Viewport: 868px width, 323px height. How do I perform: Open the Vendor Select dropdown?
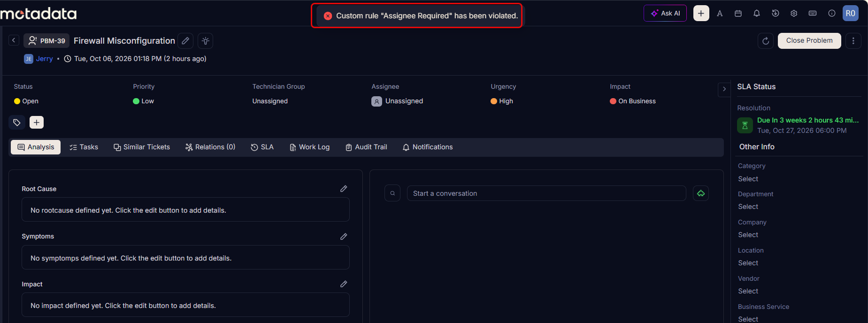(748, 291)
